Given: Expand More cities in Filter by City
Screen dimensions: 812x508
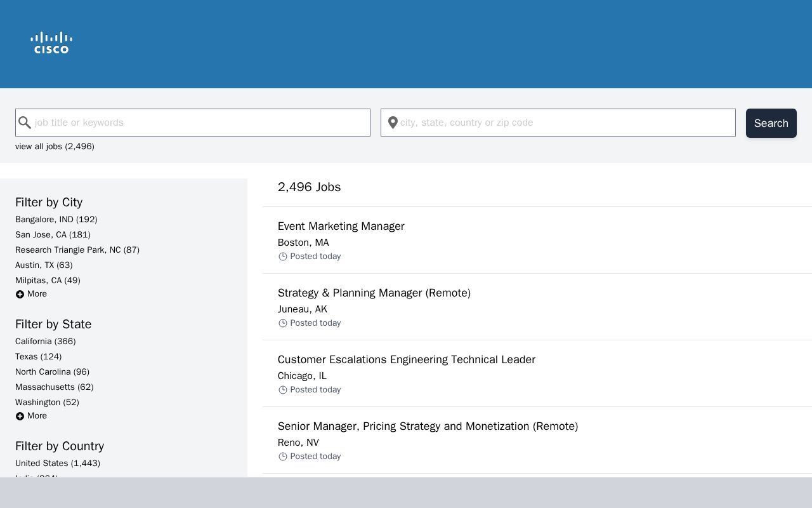Looking at the screenshot, I should (x=31, y=294).
